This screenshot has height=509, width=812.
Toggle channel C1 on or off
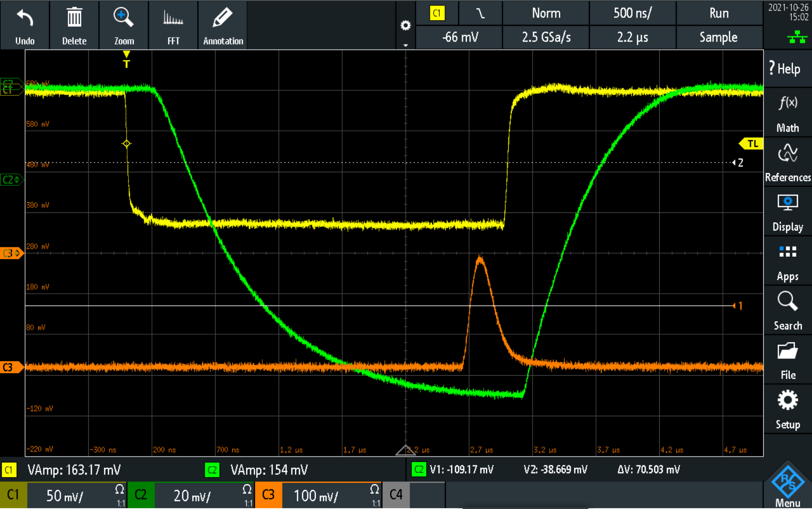(13, 495)
